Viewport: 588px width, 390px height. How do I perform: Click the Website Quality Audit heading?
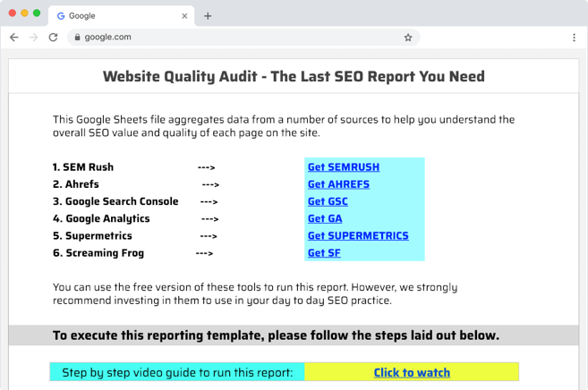tap(294, 76)
